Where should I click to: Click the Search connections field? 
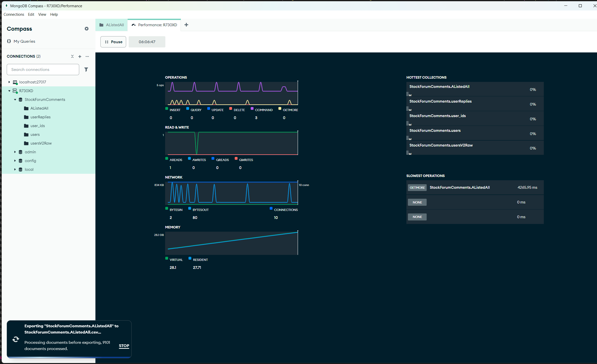coord(43,70)
